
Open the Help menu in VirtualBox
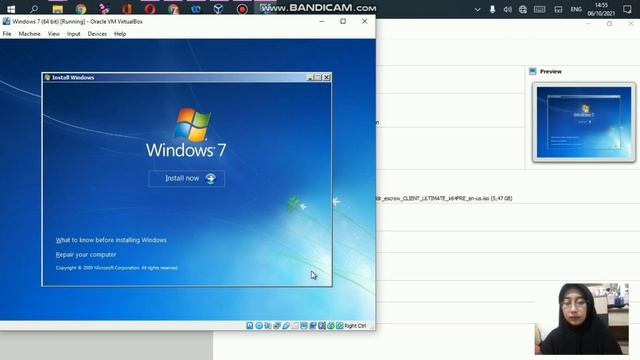pyautogui.click(x=120, y=34)
